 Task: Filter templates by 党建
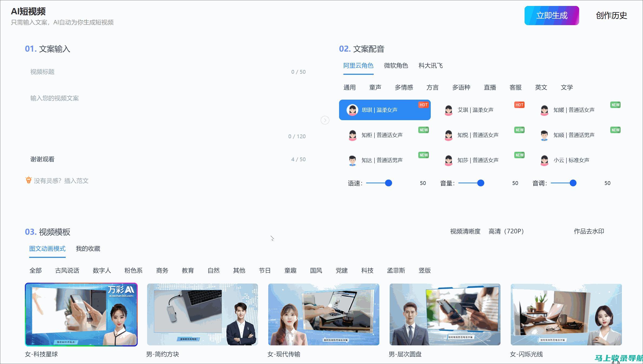[x=342, y=271]
